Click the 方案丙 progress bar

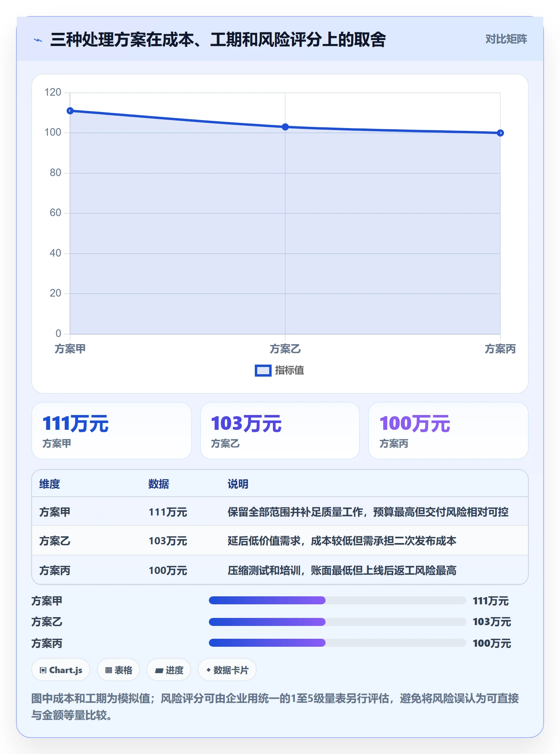point(337,643)
